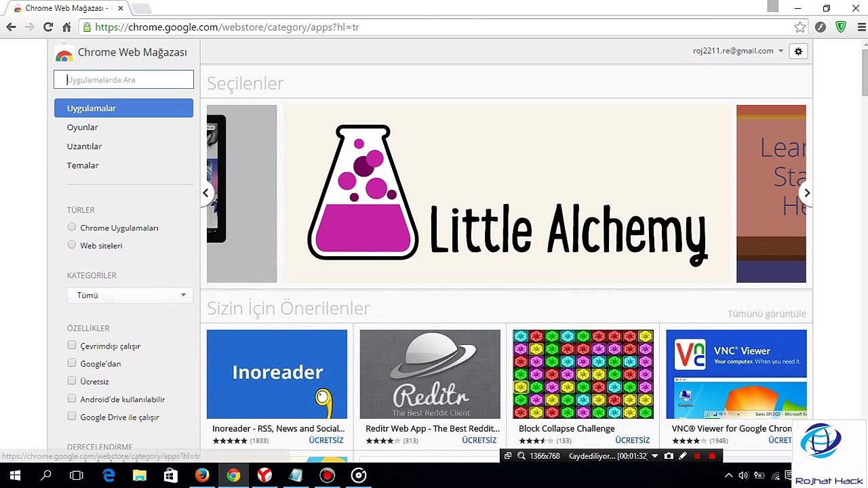Viewport: 868px width, 488px height.
Task: Click the browser address bar URL
Action: pyautogui.click(x=227, y=27)
